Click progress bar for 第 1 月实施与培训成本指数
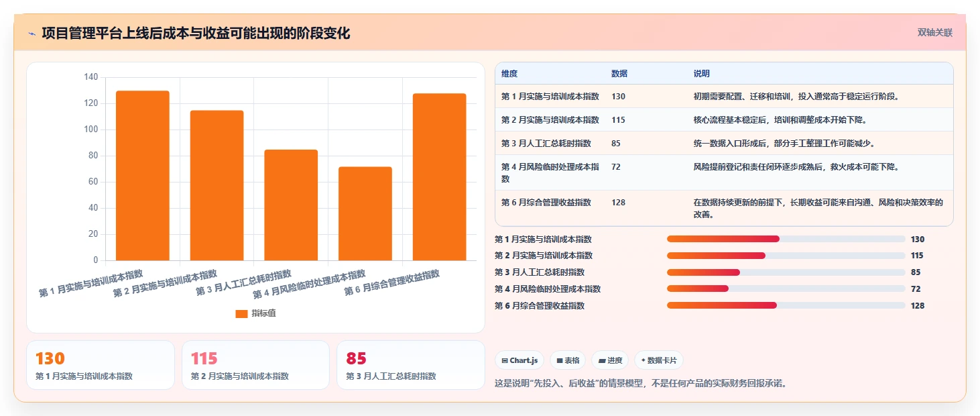 pos(786,239)
